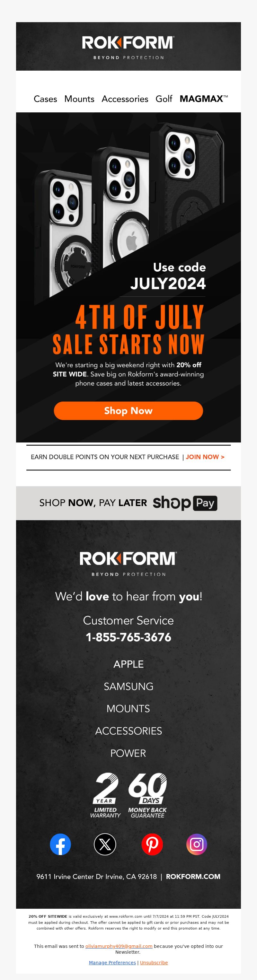Open the Pinterest social icon
The width and height of the screenshot is (257, 980).
coord(152,844)
